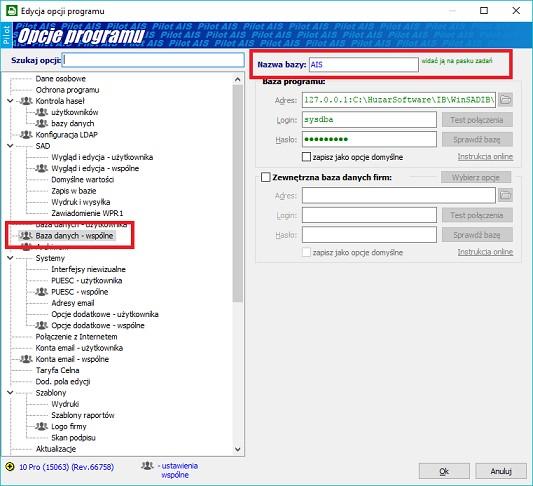Screen dimensions: 533x486
Task: Open Instrukcja online link under Zewnętrzna baza
Action: (485, 252)
